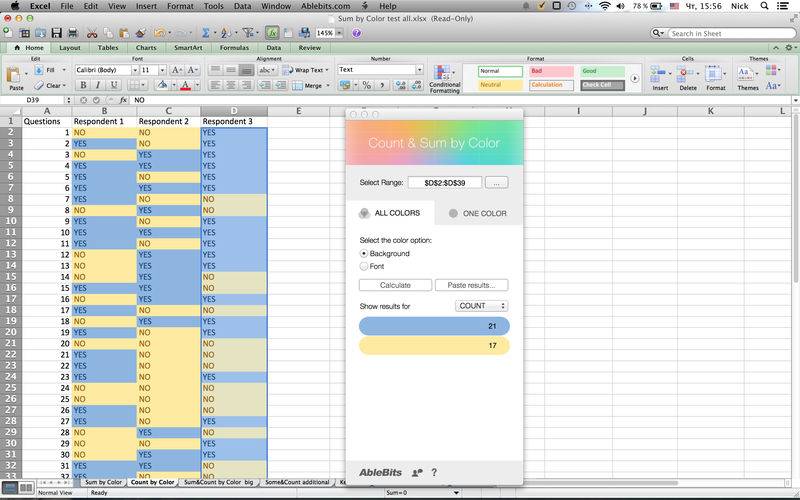
Task: Open the number format Text dropdown
Action: [419, 69]
